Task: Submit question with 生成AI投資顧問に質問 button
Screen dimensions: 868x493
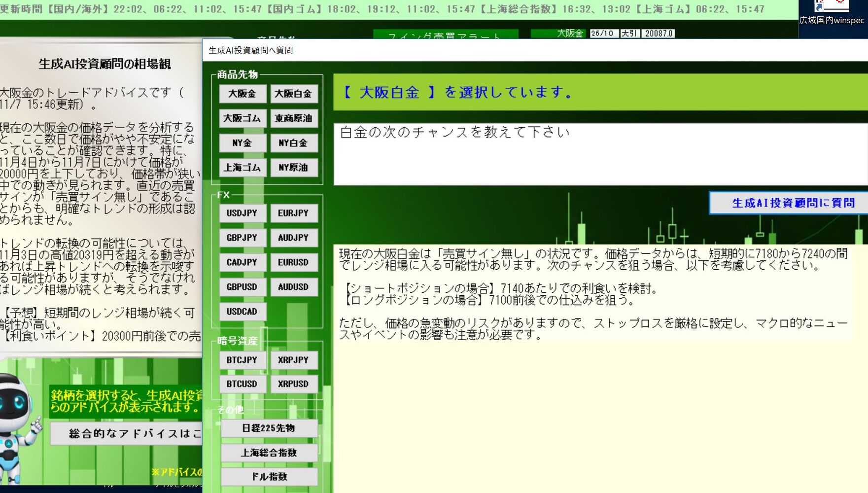Action: click(x=789, y=203)
